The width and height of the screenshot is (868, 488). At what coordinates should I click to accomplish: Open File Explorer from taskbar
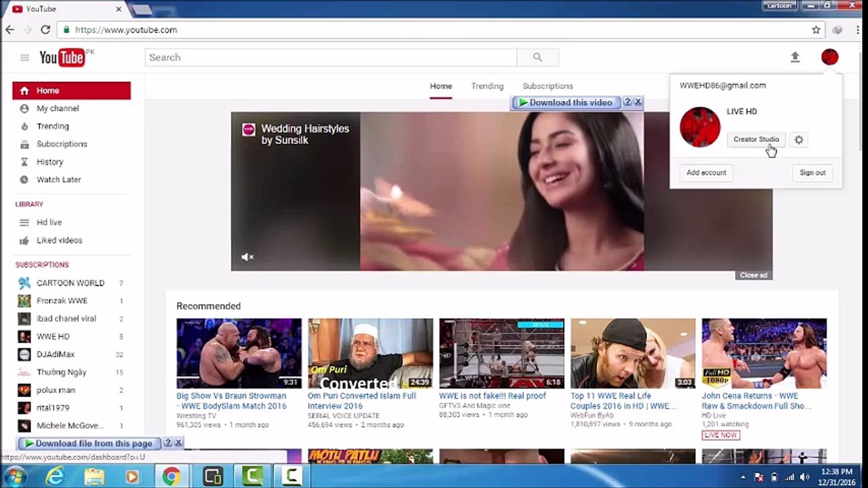click(x=94, y=477)
